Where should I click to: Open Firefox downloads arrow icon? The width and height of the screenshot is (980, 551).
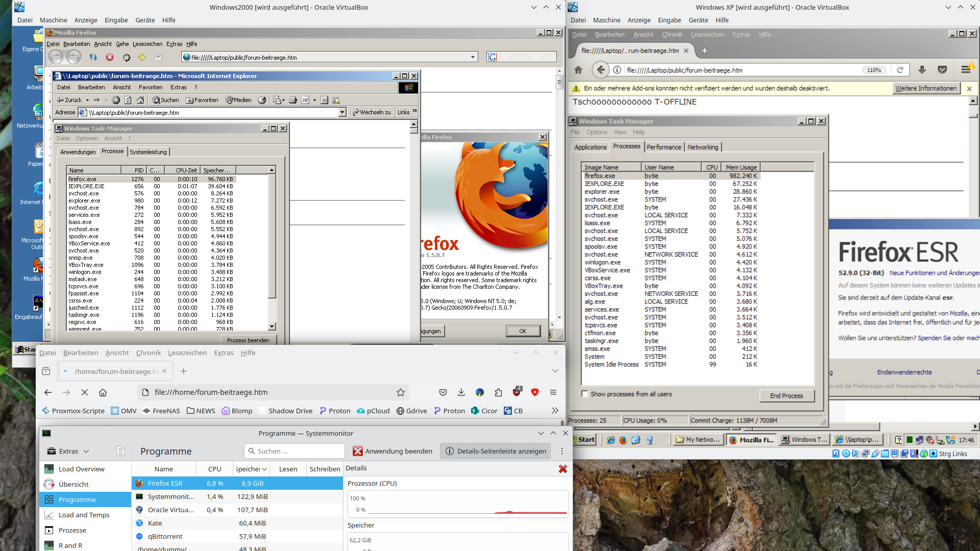[461, 392]
